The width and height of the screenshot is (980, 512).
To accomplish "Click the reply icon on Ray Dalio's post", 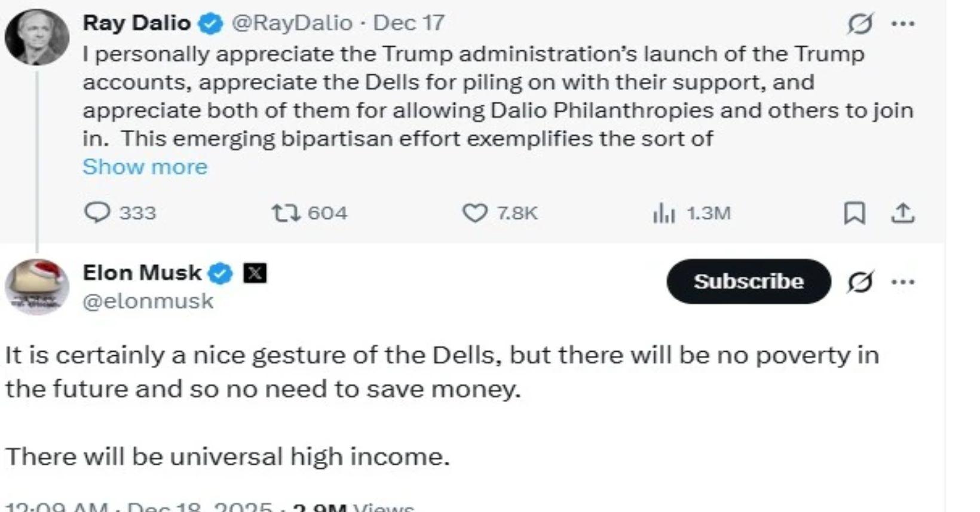I will 97,213.
